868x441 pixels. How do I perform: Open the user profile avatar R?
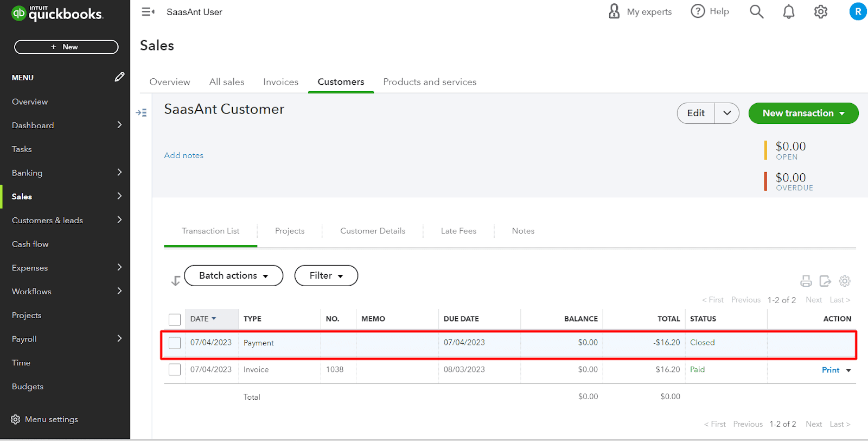858,11
